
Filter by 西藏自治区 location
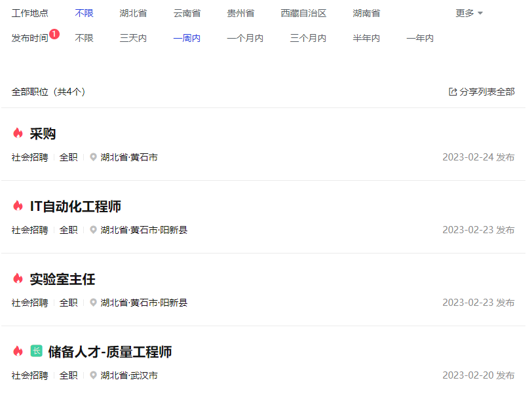(303, 13)
